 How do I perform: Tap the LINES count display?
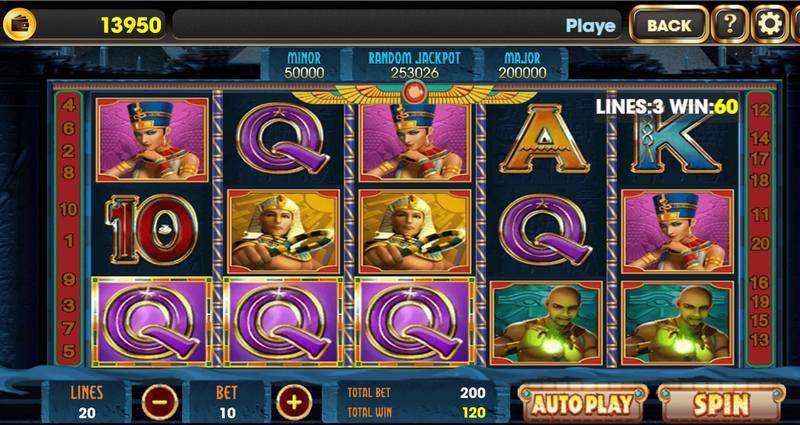(x=87, y=402)
